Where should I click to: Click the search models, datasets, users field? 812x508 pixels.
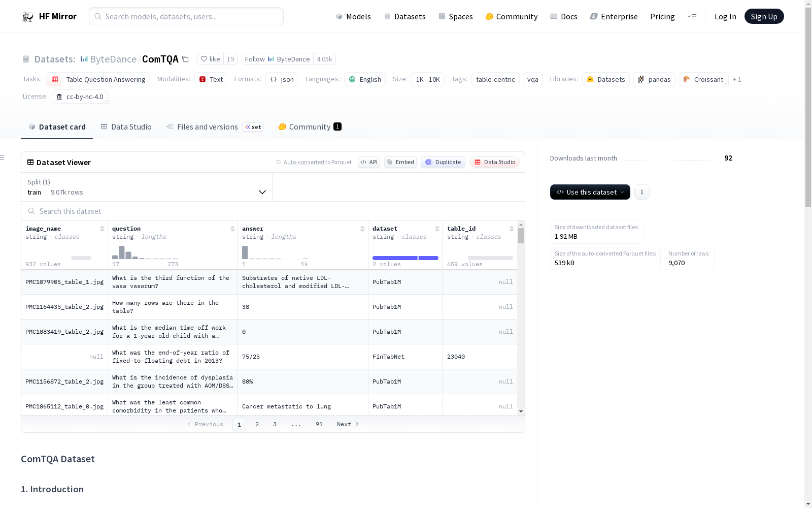(x=186, y=17)
